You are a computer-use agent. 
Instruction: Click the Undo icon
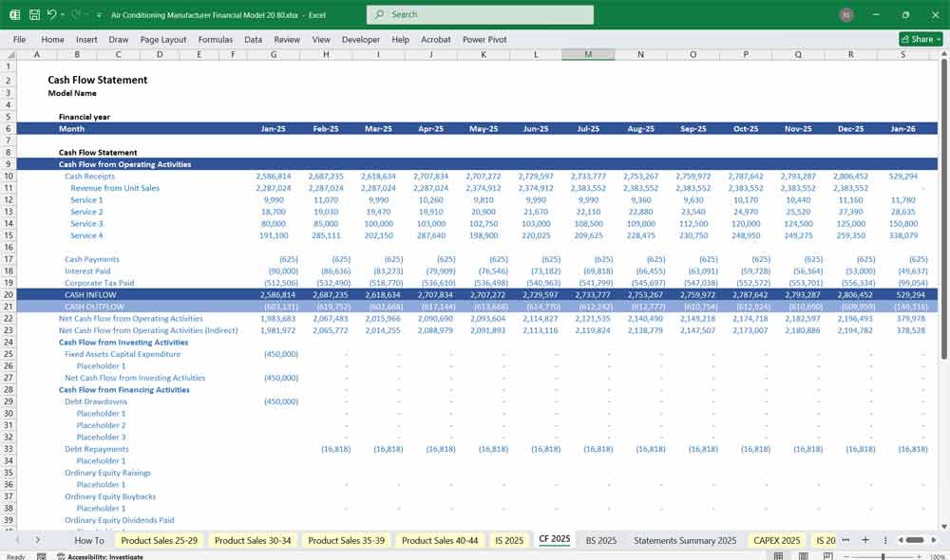pyautogui.click(x=50, y=13)
